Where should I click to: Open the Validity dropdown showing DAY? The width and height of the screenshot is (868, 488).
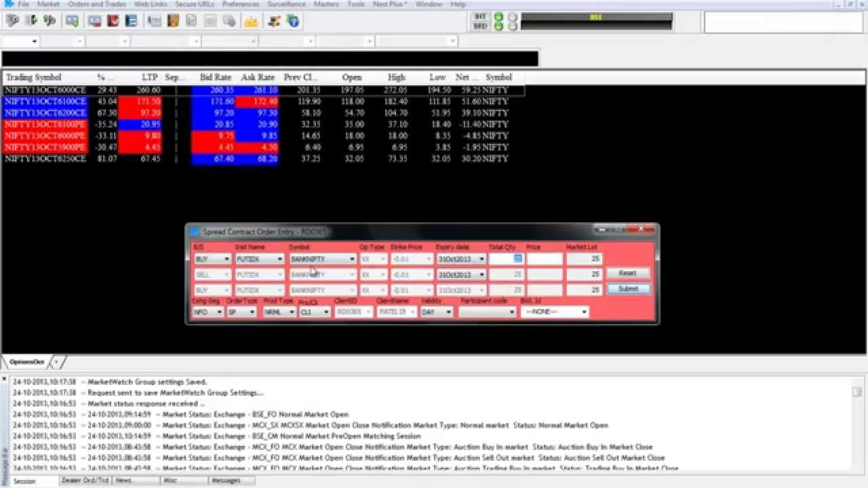pyautogui.click(x=437, y=312)
